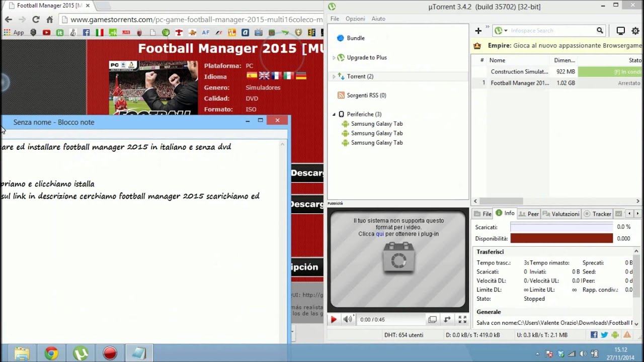The image size is (644, 362).
Task: Open the first Samsung Galaxy Tab device
Action: pyautogui.click(x=377, y=124)
